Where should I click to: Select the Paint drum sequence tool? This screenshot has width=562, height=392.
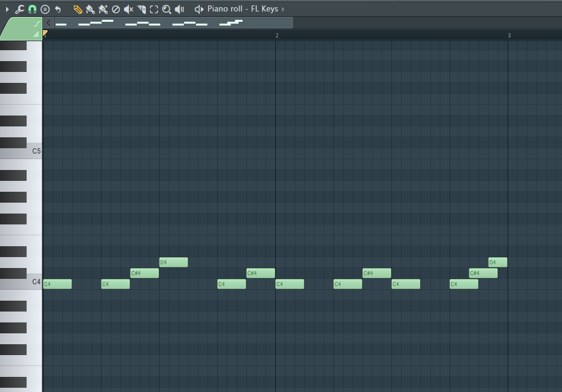click(x=103, y=9)
